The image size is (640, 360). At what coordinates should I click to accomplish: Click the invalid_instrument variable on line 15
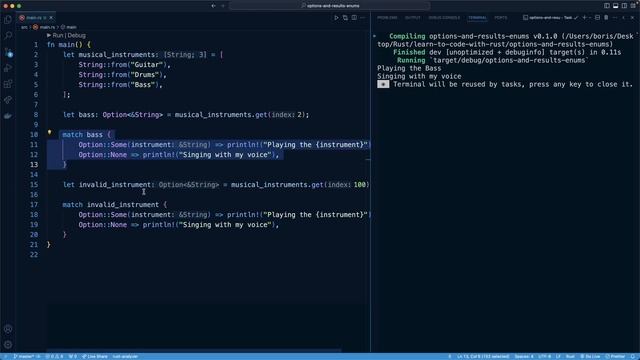click(115, 185)
